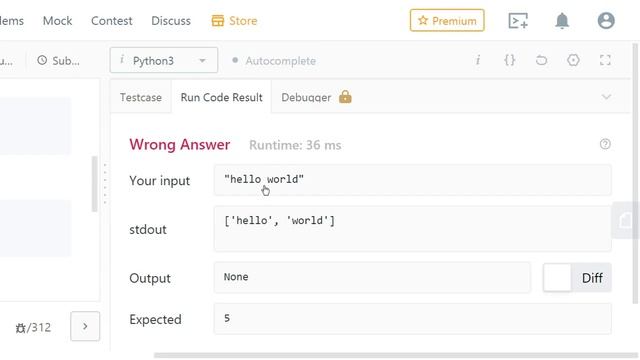This screenshot has height=360, width=640.
Task: Open the user profile avatar
Action: pos(606,20)
